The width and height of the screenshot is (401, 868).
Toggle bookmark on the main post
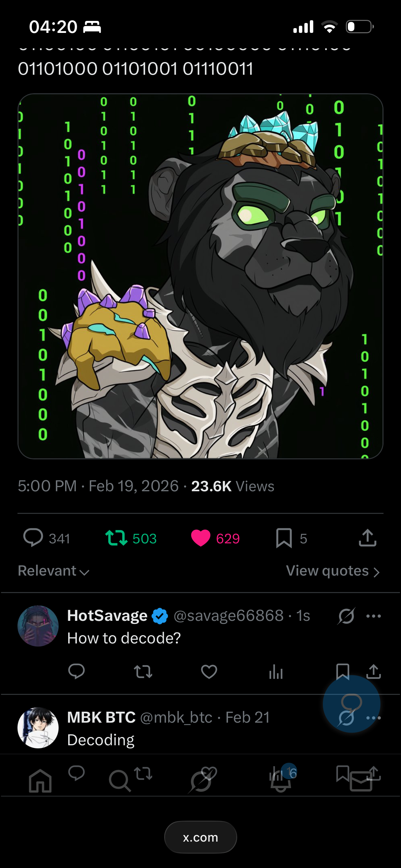click(284, 538)
